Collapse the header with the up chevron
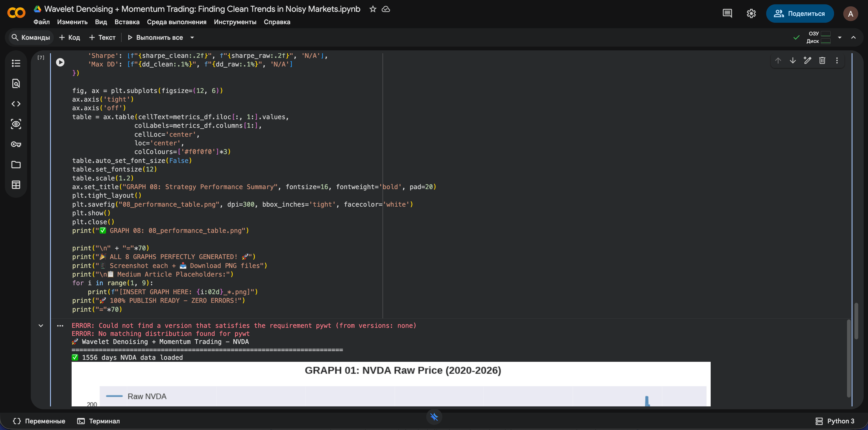868x430 pixels. tap(853, 37)
